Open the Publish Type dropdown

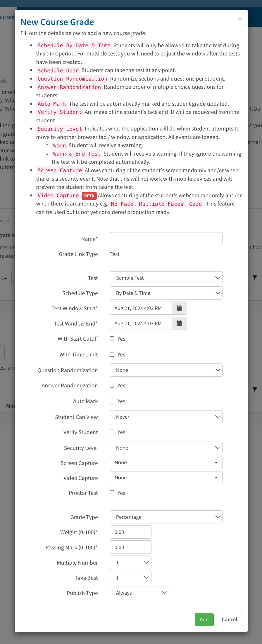click(139, 593)
